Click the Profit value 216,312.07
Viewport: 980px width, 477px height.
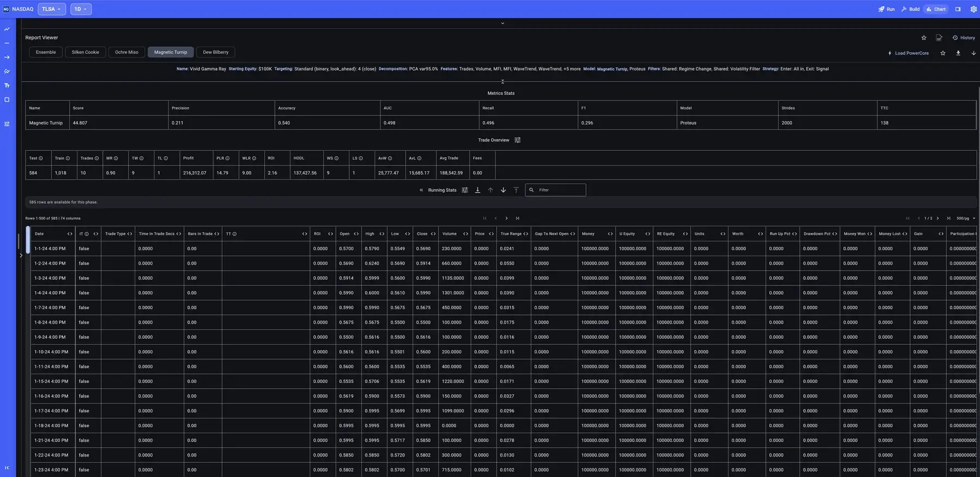click(x=195, y=173)
